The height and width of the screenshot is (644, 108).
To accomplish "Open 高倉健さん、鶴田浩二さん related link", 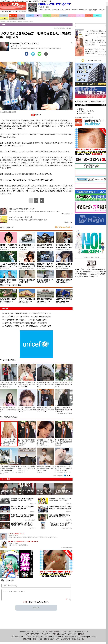I will click(x=28, y=326).
